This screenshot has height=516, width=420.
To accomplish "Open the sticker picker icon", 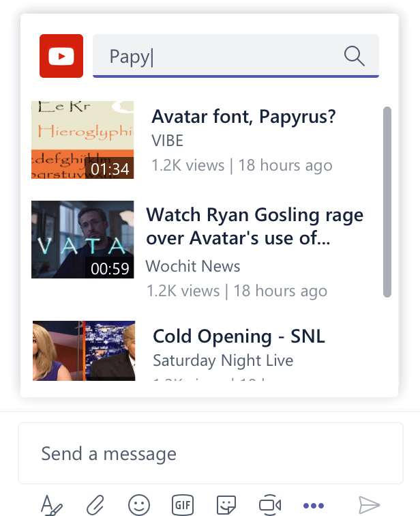I will pos(226,505).
